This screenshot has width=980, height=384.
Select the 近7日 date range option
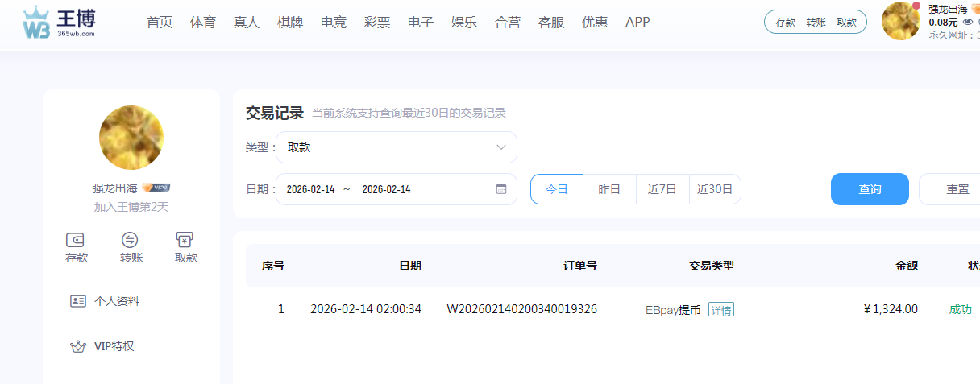point(662,189)
